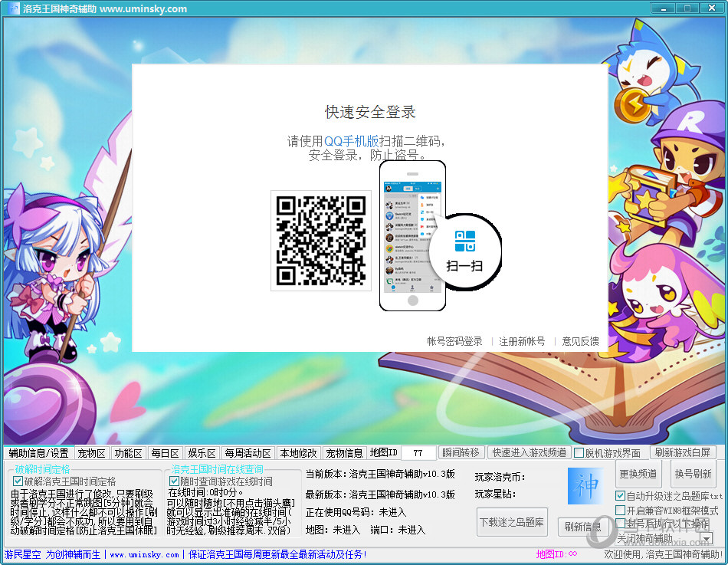Select the 本地修改 tab
Image resolution: width=728 pixels, height=565 pixels.
tap(297, 453)
